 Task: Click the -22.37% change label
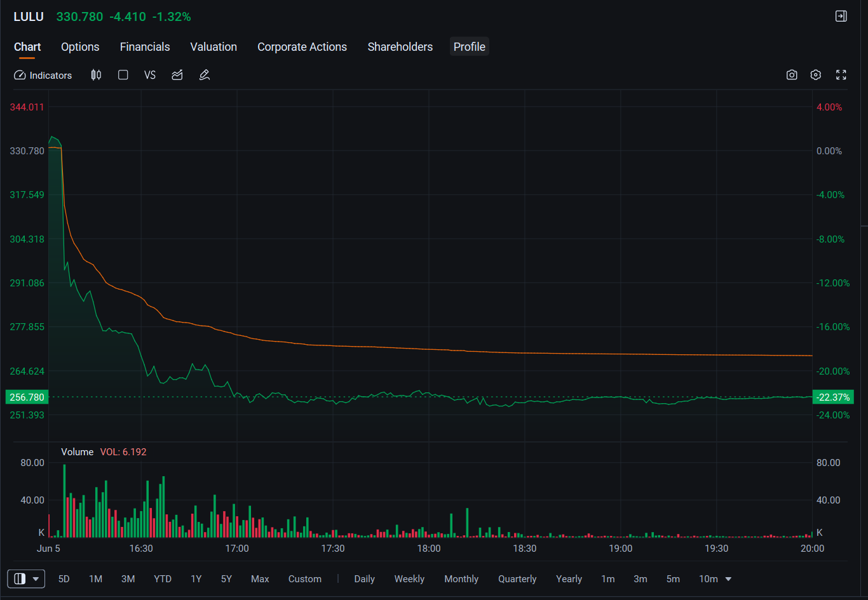[833, 397]
